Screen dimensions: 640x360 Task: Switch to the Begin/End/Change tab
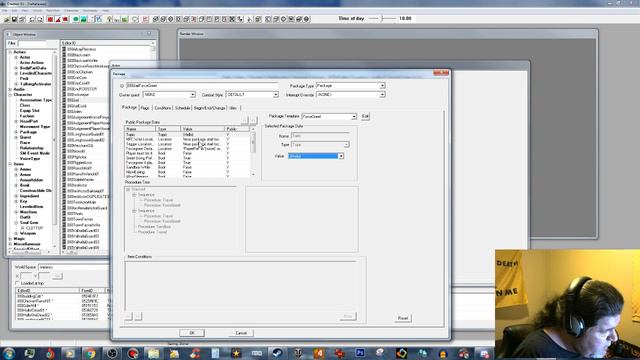coord(209,108)
